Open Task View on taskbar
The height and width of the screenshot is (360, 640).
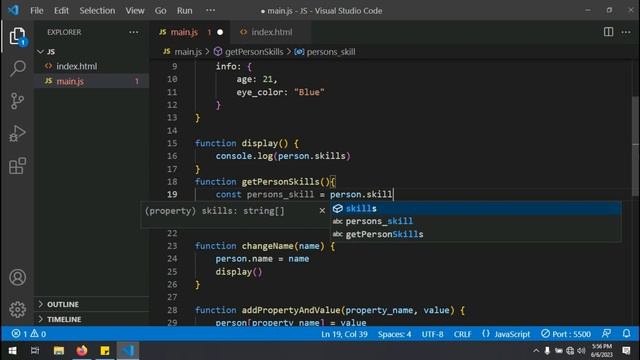pos(35,351)
